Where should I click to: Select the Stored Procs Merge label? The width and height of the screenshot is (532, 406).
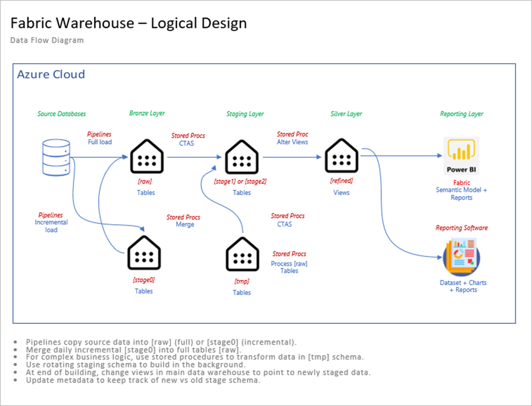(183, 221)
